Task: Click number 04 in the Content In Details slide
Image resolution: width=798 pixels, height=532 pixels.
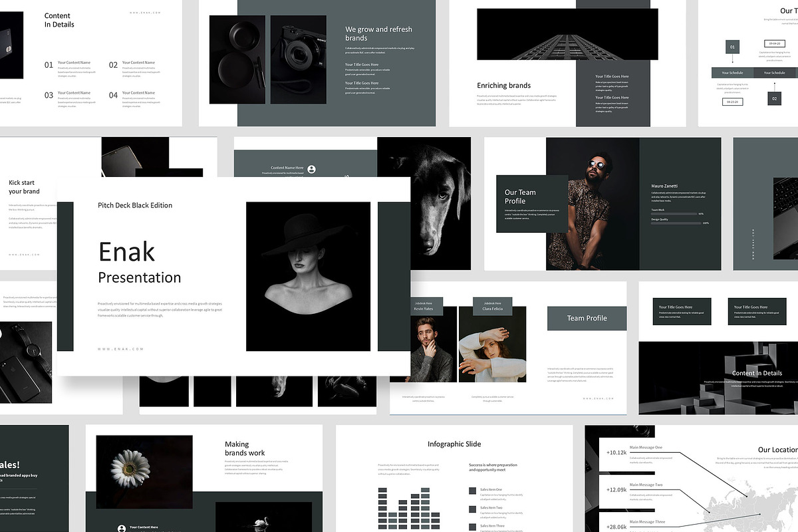Action: 113,95
